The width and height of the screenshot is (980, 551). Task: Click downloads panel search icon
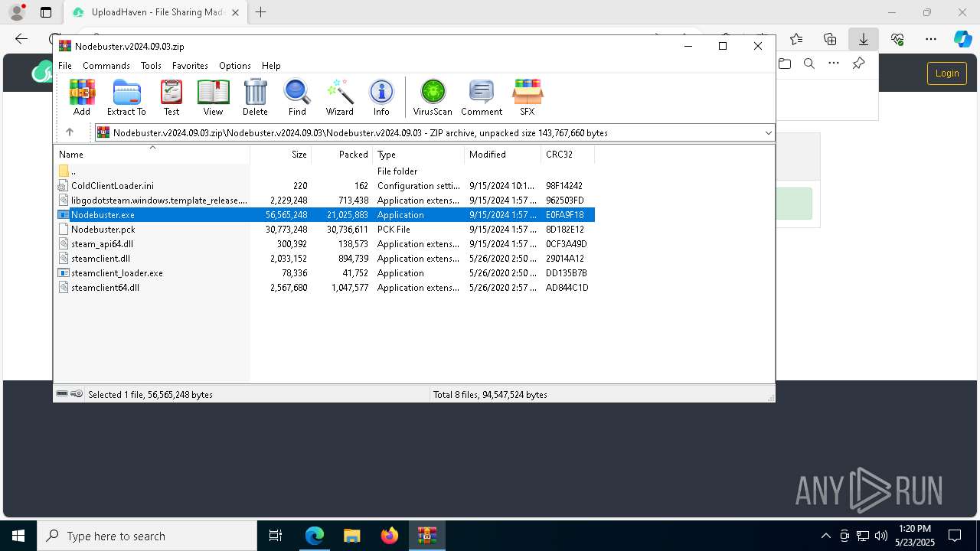coord(809,64)
